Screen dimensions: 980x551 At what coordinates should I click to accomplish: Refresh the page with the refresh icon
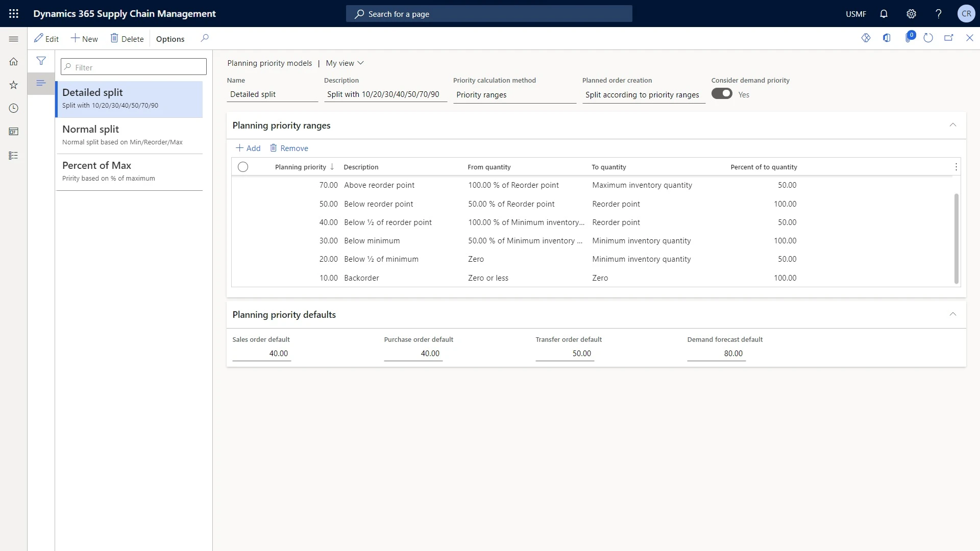coord(928,38)
